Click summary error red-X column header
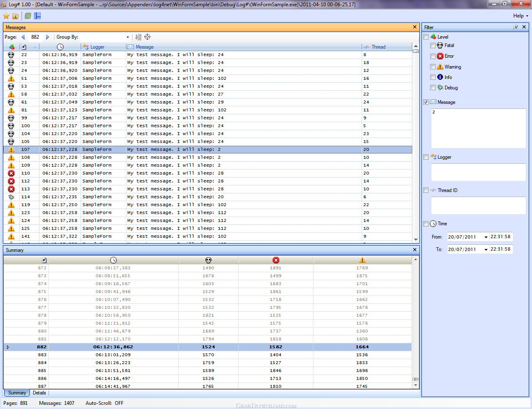 276,260
